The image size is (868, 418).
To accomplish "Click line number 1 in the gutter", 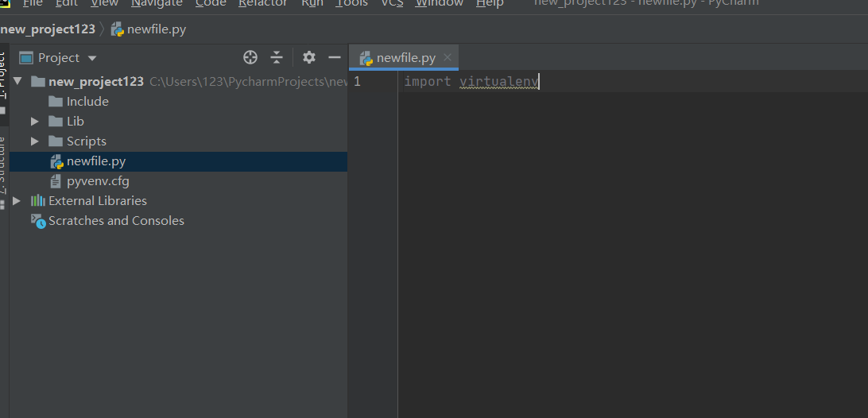I will pos(357,81).
